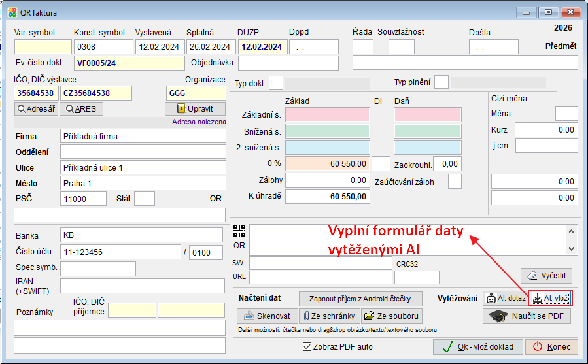Click the pink Základní s. Základ field
588x364 pixels.
pyautogui.click(x=328, y=115)
